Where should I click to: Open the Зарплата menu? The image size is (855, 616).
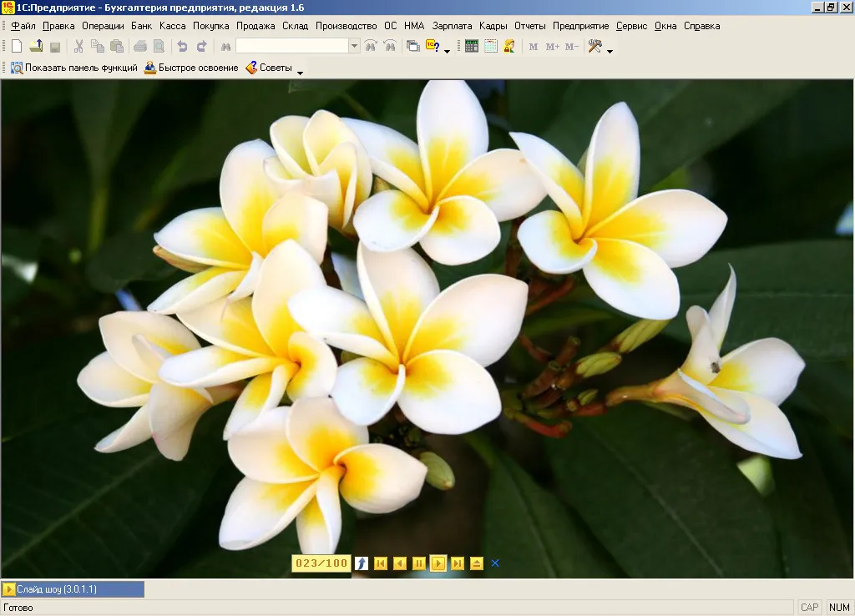pos(452,26)
